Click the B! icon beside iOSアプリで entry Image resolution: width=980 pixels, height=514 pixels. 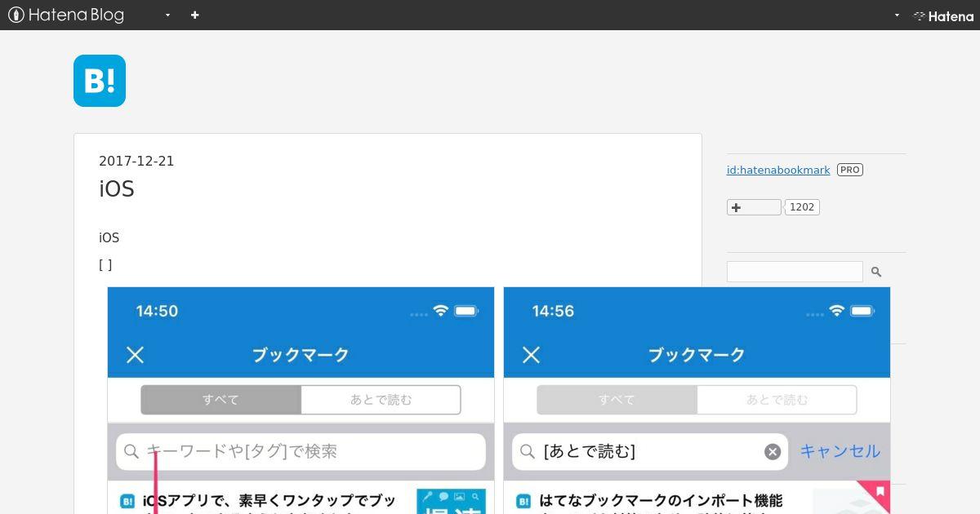[127, 501]
